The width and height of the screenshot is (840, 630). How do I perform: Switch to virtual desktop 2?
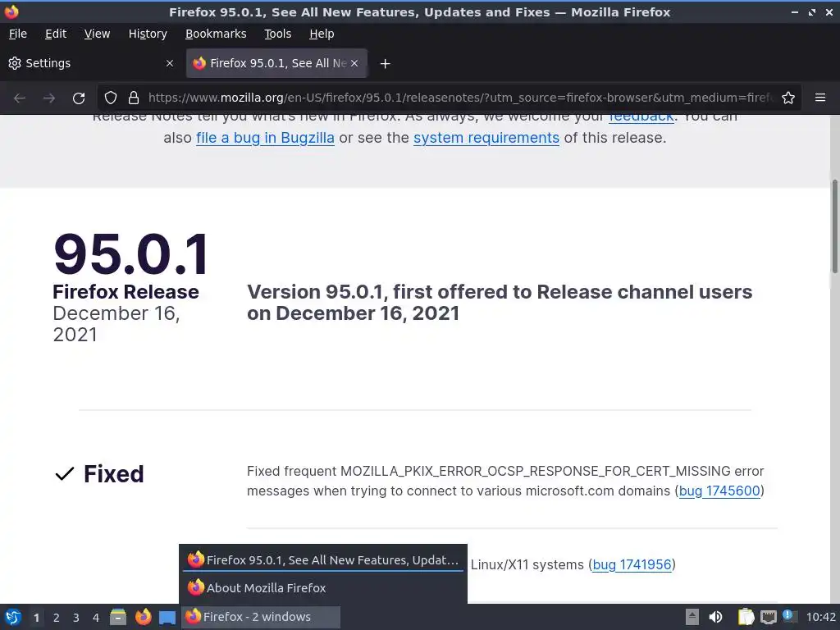(x=57, y=618)
